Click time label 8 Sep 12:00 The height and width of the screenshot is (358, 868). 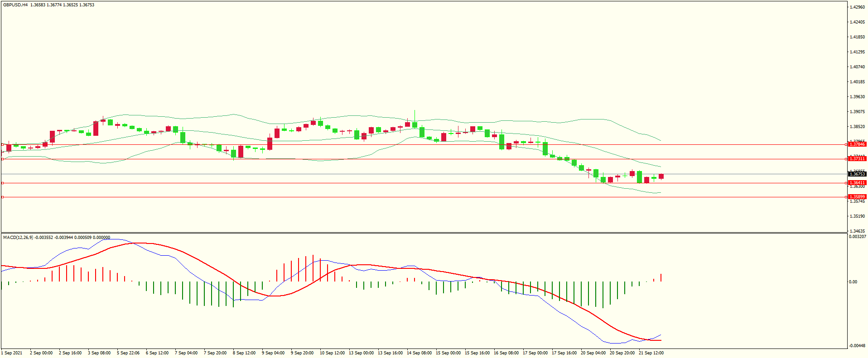pyautogui.click(x=244, y=353)
